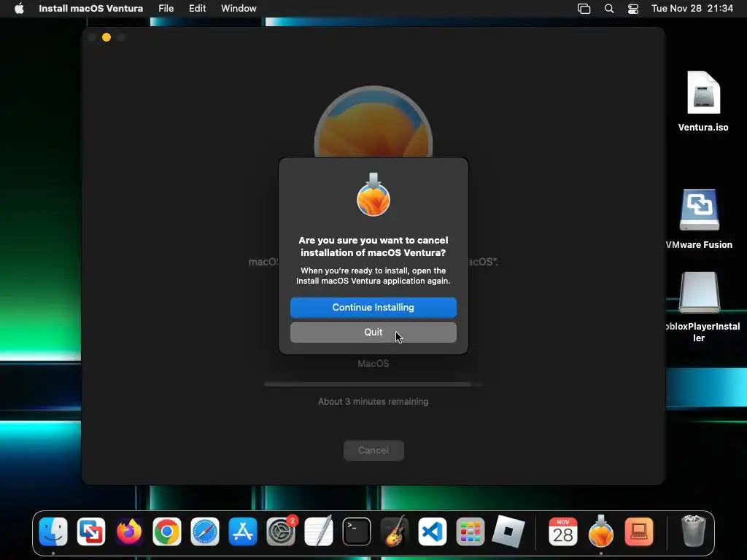The image size is (747, 560).
Task: Launch Roblox from the Dock
Action: pyautogui.click(x=508, y=532)
